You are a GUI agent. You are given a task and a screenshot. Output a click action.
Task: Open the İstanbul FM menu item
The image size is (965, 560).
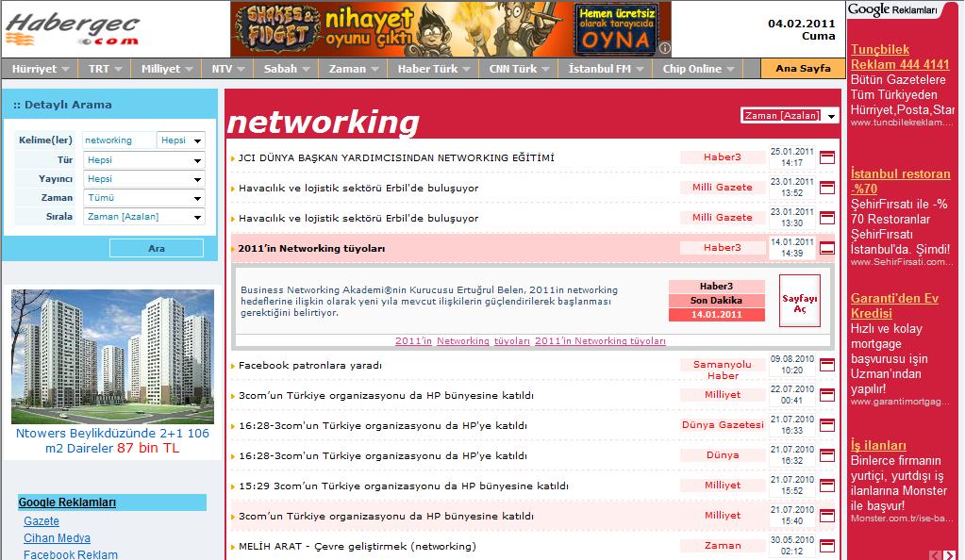(607, 69)
